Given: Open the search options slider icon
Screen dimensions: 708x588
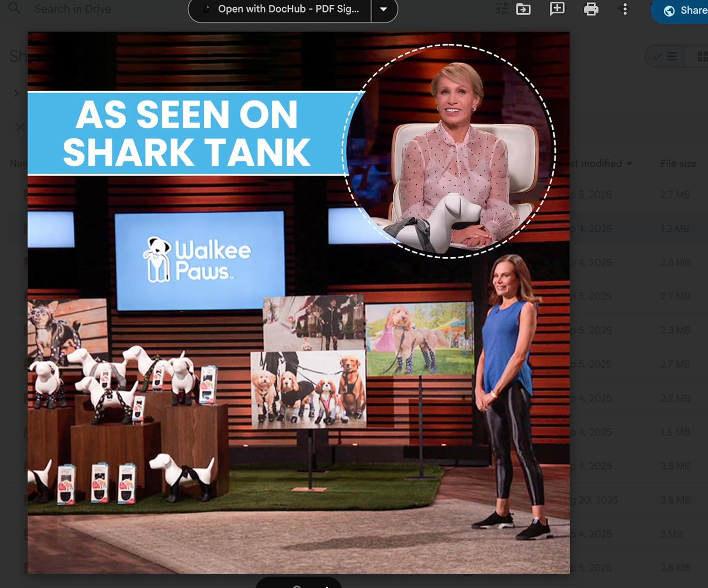Looking at the screenshot, I should pyautogui.click(x=502, y=8).
